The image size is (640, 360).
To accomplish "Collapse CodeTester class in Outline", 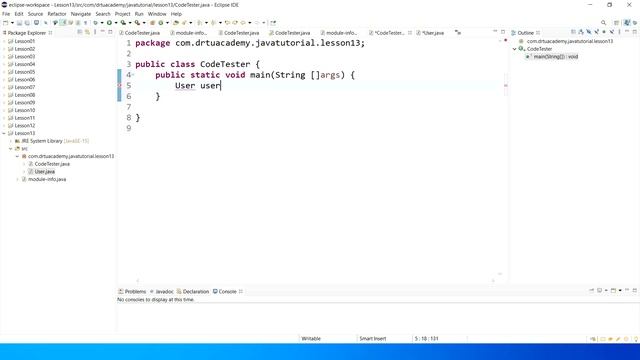I will 515,49.
